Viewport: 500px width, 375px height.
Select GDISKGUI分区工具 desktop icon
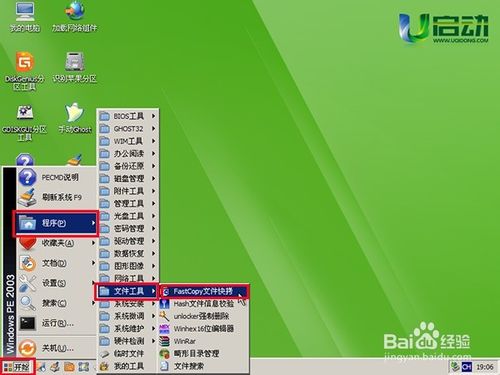(24, 123)
